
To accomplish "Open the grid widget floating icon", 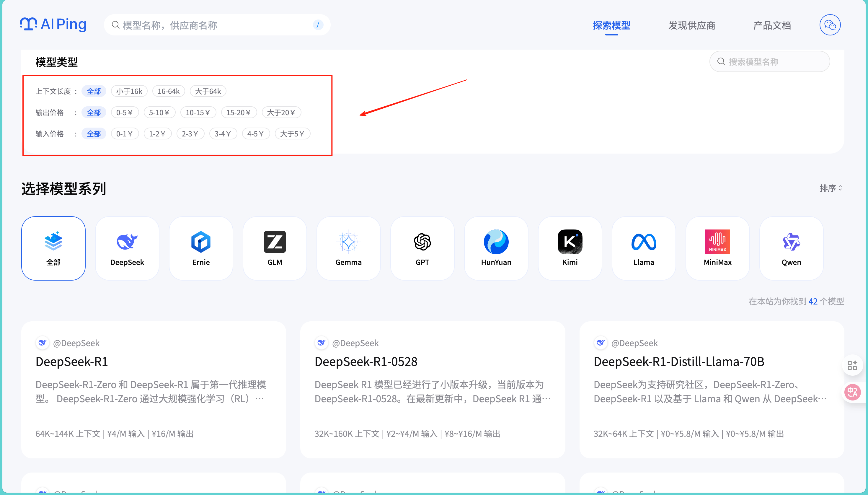I will click(x=852, y=365).
